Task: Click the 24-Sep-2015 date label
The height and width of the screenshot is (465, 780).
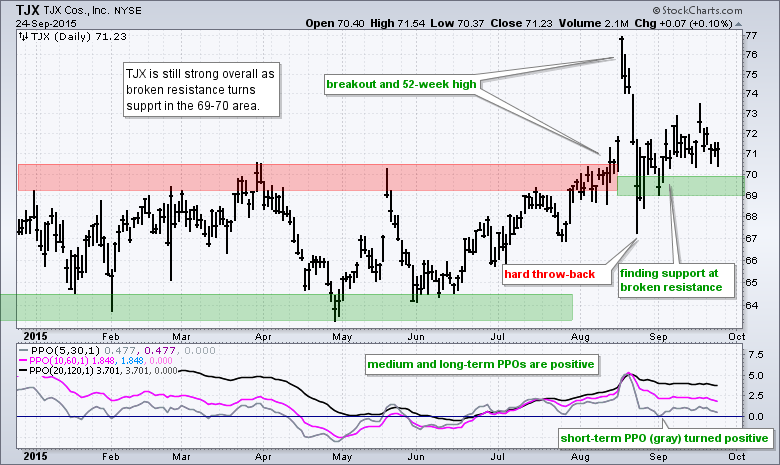Action: (x=46, y=23)
